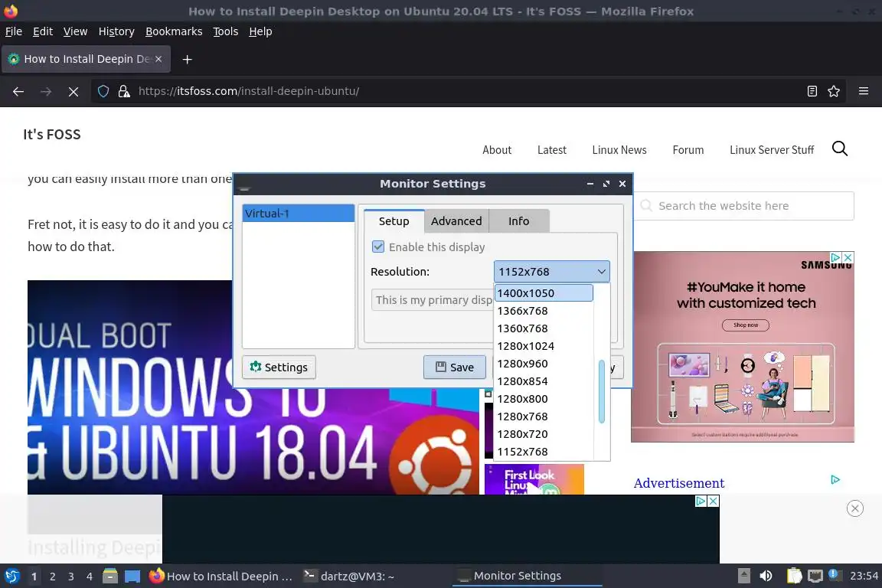882x588 pixels.
Task: Open Forum navigation link
Action: click(688, 149)
